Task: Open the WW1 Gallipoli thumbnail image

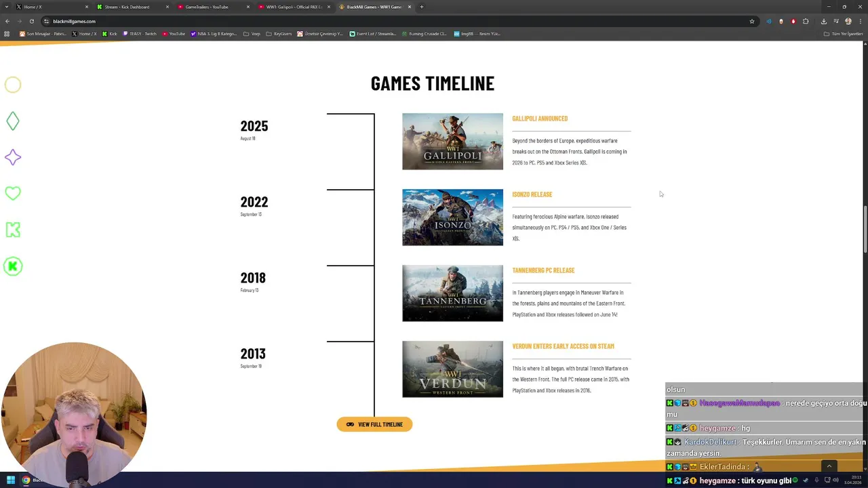Action: click(x=452, y=141)
